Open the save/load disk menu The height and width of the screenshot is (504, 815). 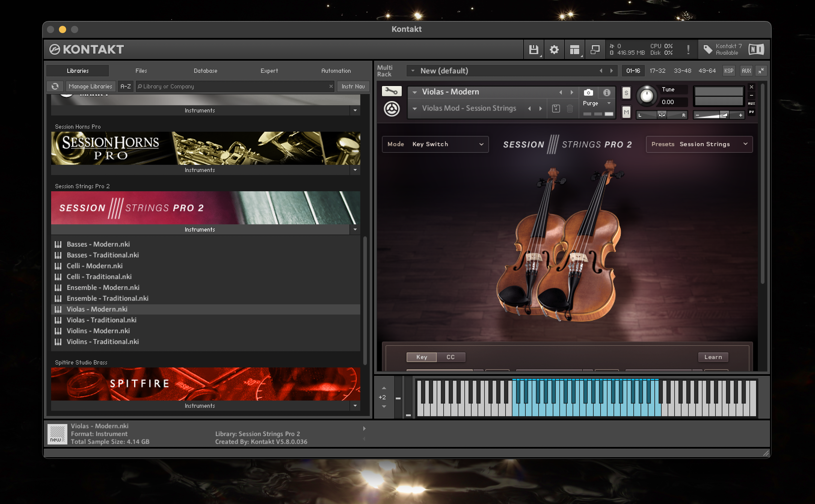pos(533,50)
